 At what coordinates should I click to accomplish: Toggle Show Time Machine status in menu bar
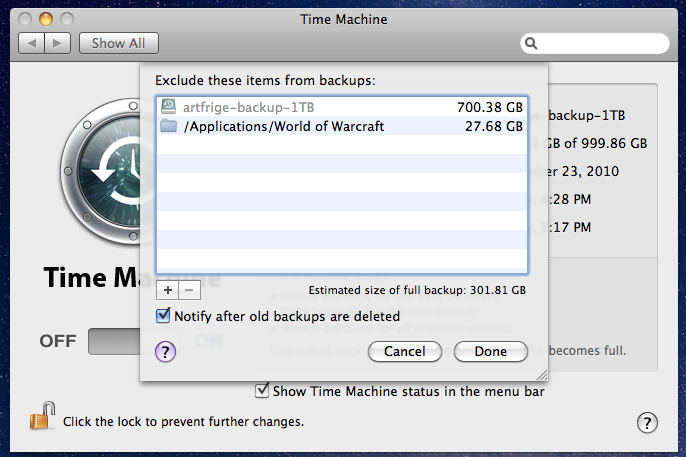coord(262,391)
